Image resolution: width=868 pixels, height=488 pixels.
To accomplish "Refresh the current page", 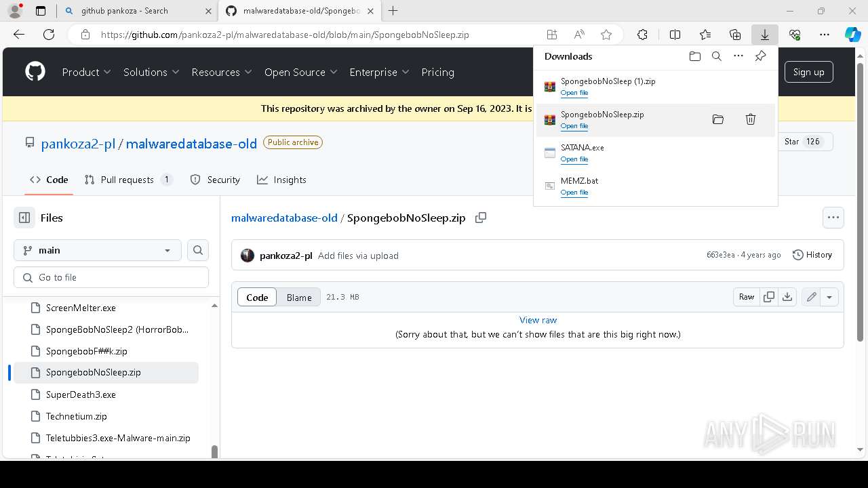I will pyautogui.click(x=49, y=35).
